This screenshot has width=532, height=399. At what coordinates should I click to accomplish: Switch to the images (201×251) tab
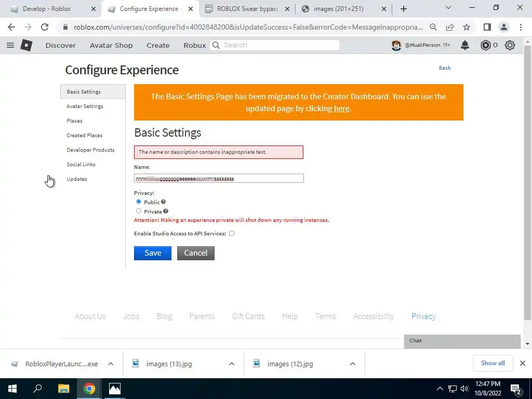click(338, 9)
